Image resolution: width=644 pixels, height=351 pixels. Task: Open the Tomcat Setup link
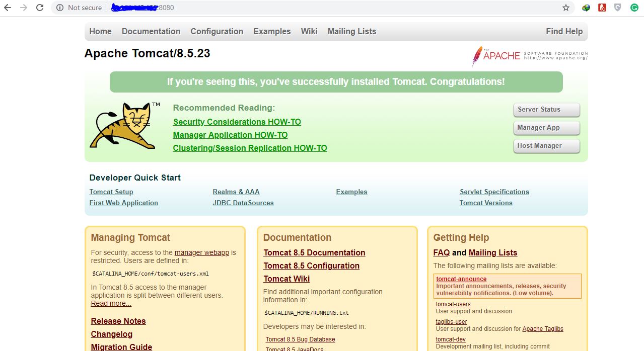(111, 192)
